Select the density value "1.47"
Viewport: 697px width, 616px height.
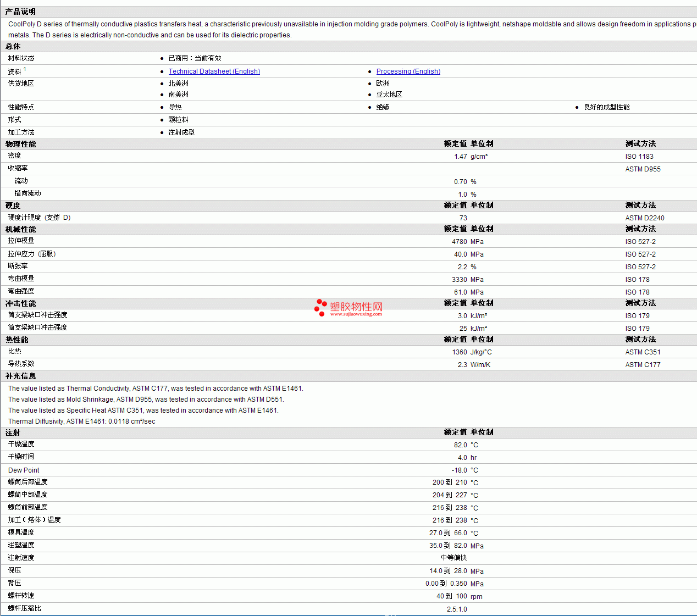pyautogui.click(x=461, y=157)
